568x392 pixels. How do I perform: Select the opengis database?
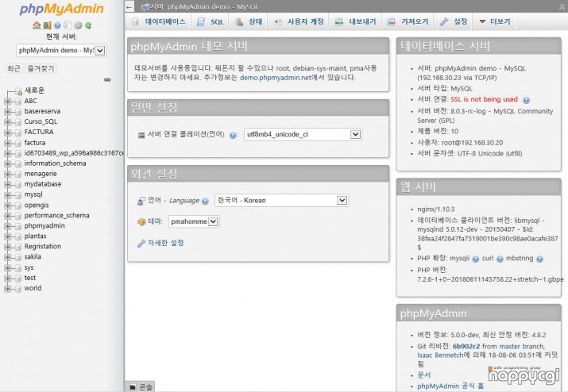(x=37, y=206)
